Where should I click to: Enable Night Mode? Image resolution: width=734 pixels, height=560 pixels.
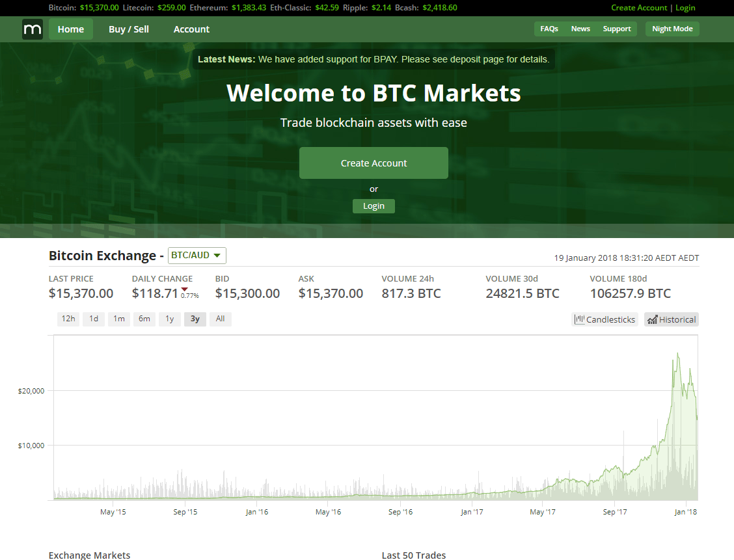pyautogui.click(x=672, y=29)
